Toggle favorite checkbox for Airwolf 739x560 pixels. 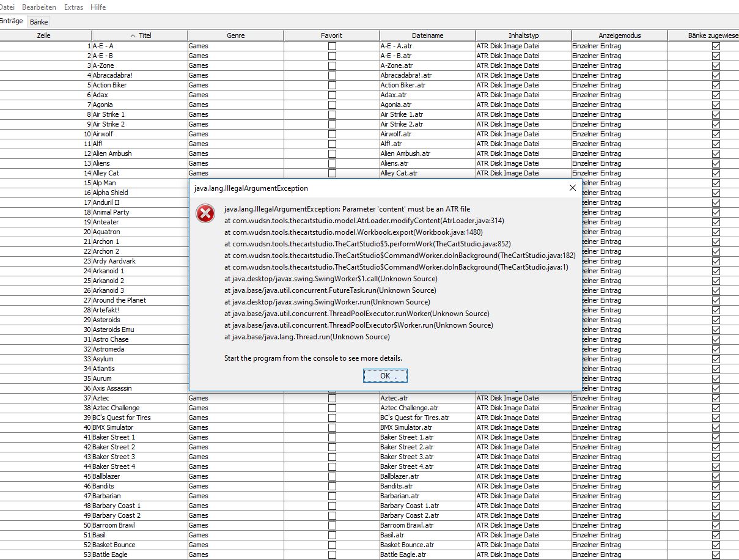coord(332,134)
